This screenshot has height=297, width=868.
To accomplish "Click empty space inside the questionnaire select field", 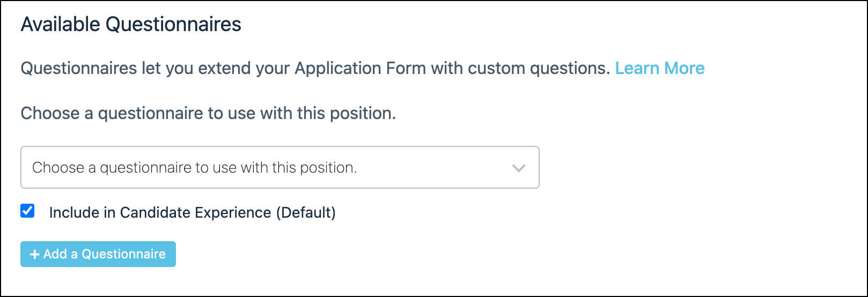I will 429,168.
